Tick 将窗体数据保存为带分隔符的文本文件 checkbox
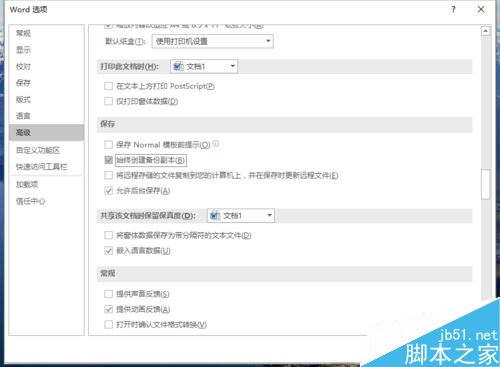The width and height of the screenshot is (500, 367). coord(108,235)
